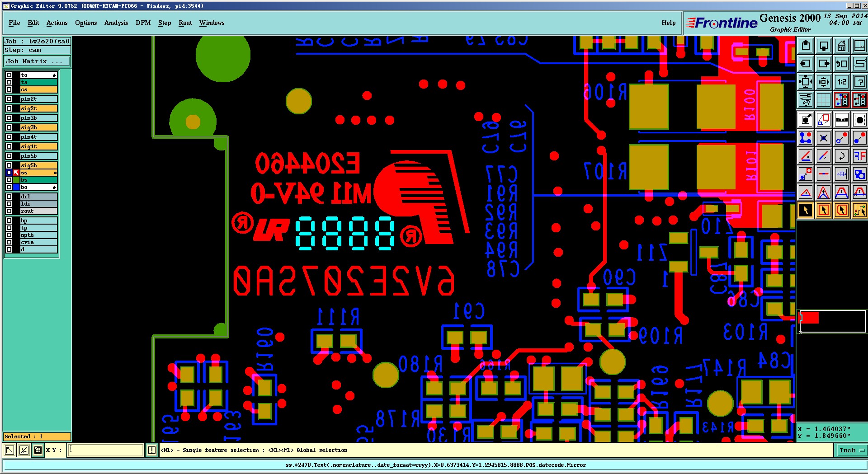868x474 pixels.
Task: Open the Actions menu
Action: click(57, 23)
